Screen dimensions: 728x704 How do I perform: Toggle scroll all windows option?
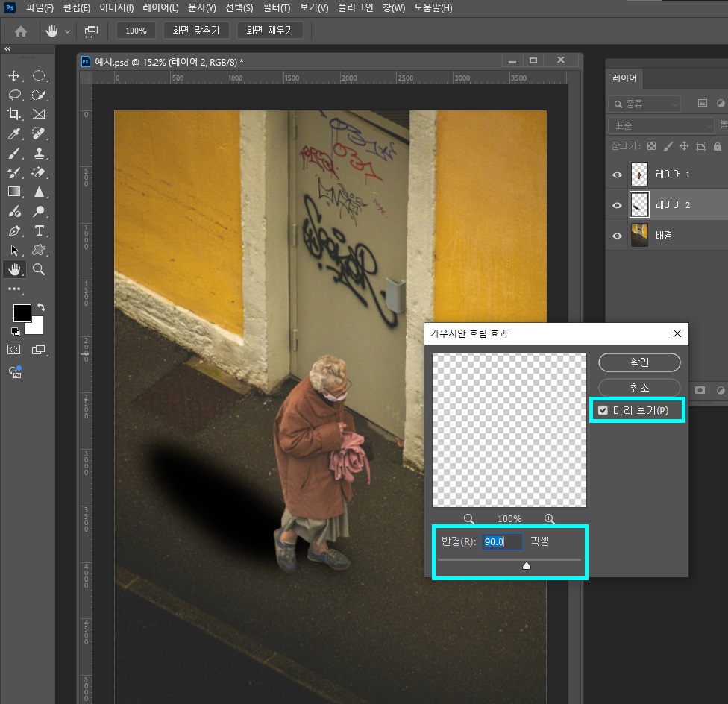point(91,31)
